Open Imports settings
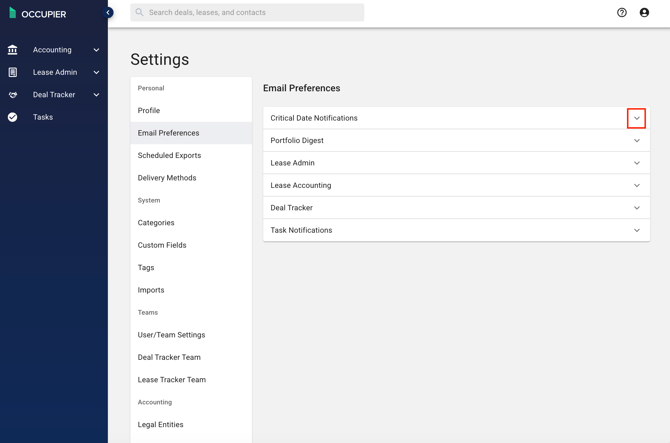 pyautogui.click(x=191, y=290)
